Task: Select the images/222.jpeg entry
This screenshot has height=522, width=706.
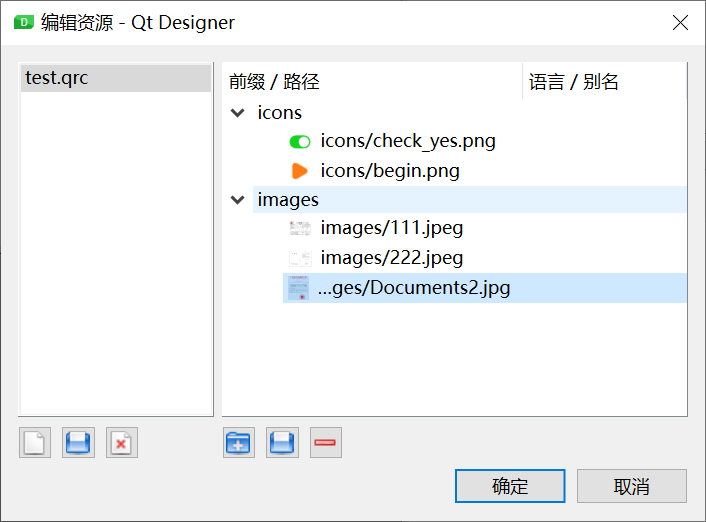Action: tap(391, 258)
